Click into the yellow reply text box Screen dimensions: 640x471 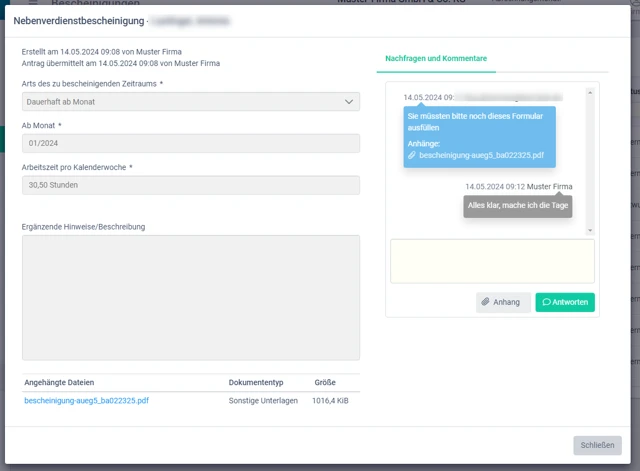tap(491, 261)
